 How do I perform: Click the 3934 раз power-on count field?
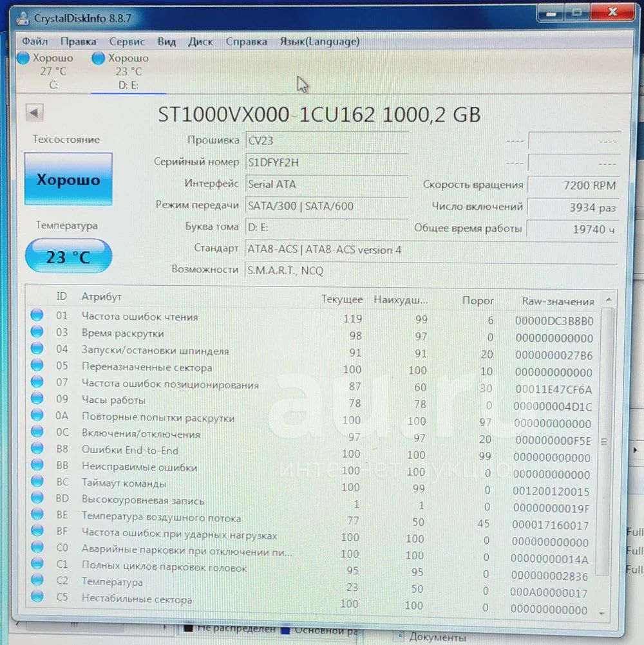pyautogui.click(x=574, y=207)
